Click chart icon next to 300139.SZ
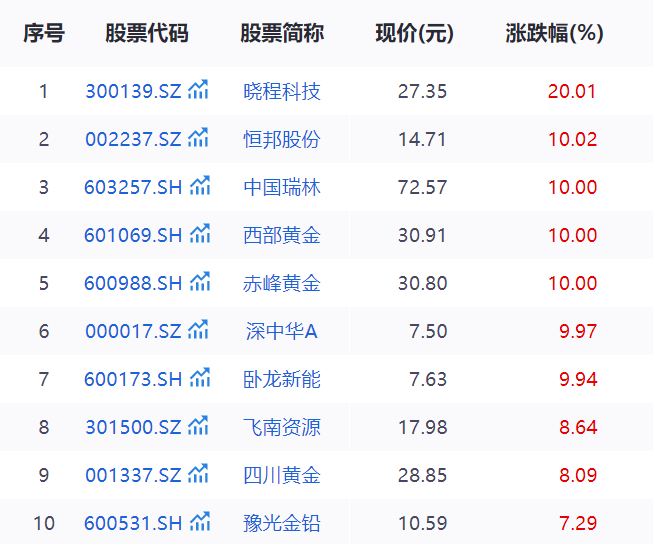This screenshot has height=544, width=653. (x=199, y=91)
